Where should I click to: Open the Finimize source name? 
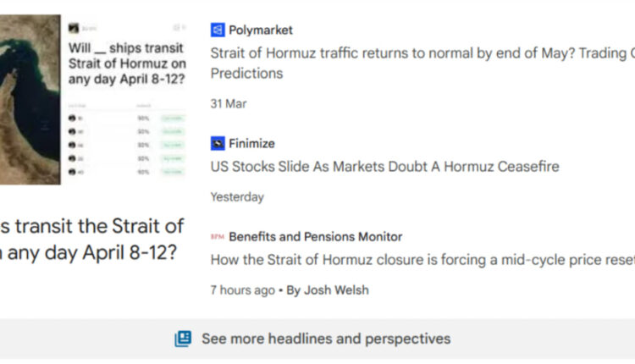(251, 143)
